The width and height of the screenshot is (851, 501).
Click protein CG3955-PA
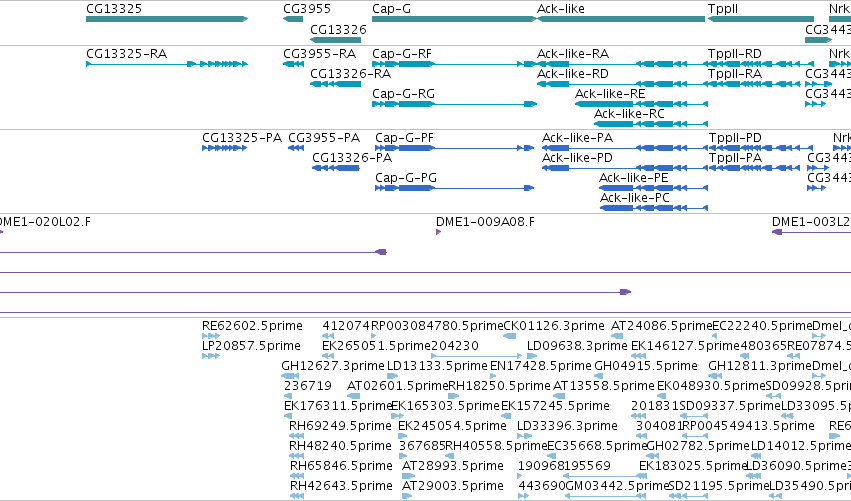[x=324, y=137]
